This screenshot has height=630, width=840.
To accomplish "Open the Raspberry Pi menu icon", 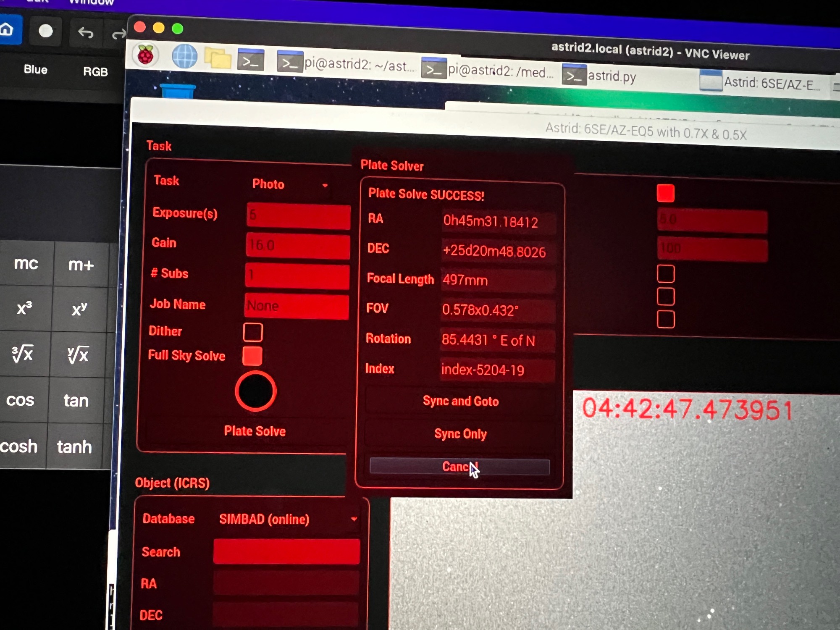I will [145, 55].
